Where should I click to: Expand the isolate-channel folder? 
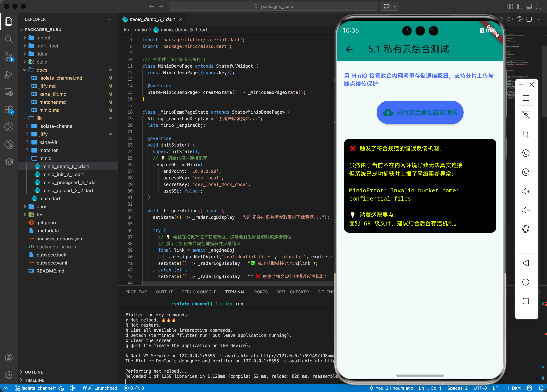56,126
